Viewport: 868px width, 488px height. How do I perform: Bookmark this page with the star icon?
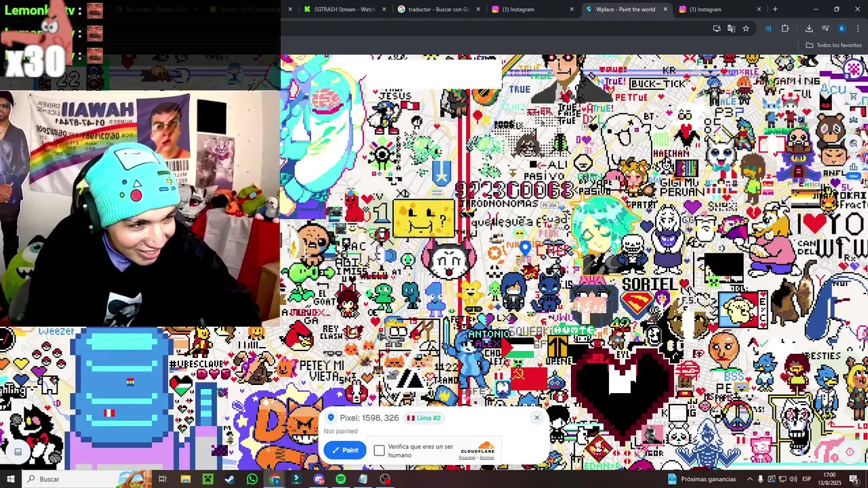746,28
